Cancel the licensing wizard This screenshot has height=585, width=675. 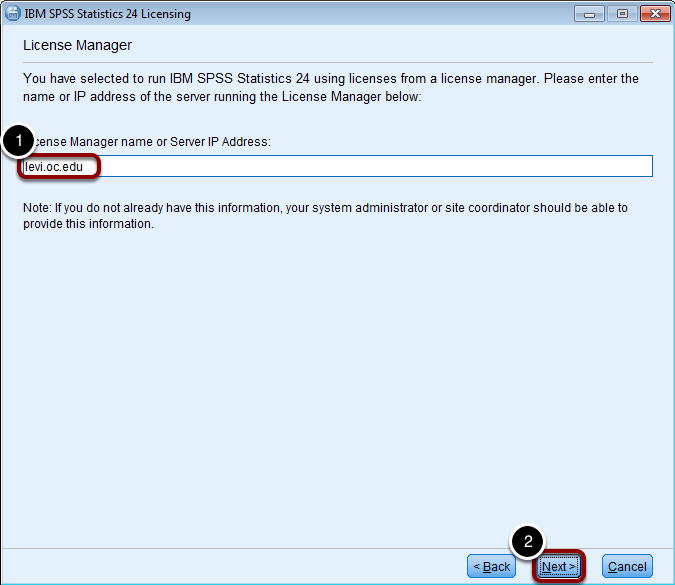tap(627, 566)
